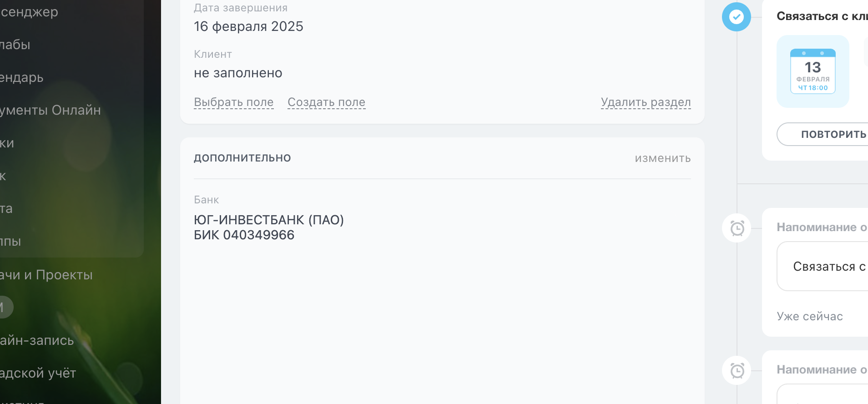The height and width of the screenshot is (404, 868).
Task: Click the second reminder alarm clock icon
Action: 737,370
